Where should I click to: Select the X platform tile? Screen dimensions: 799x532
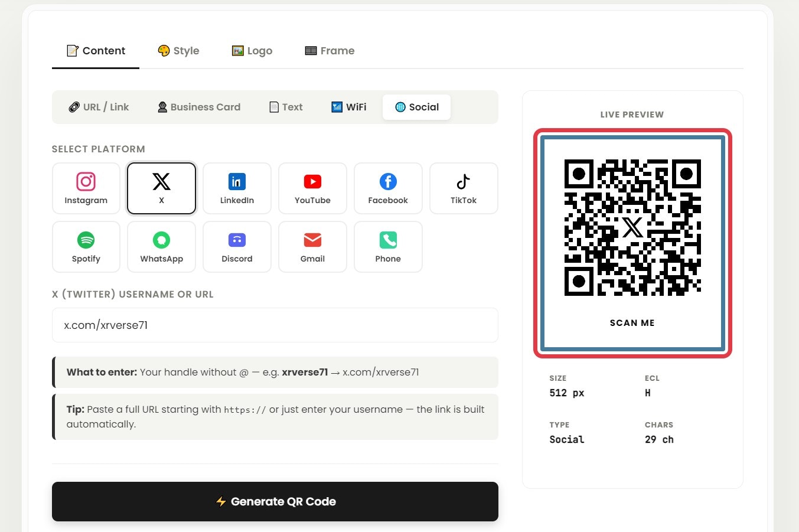click(161, 188)
